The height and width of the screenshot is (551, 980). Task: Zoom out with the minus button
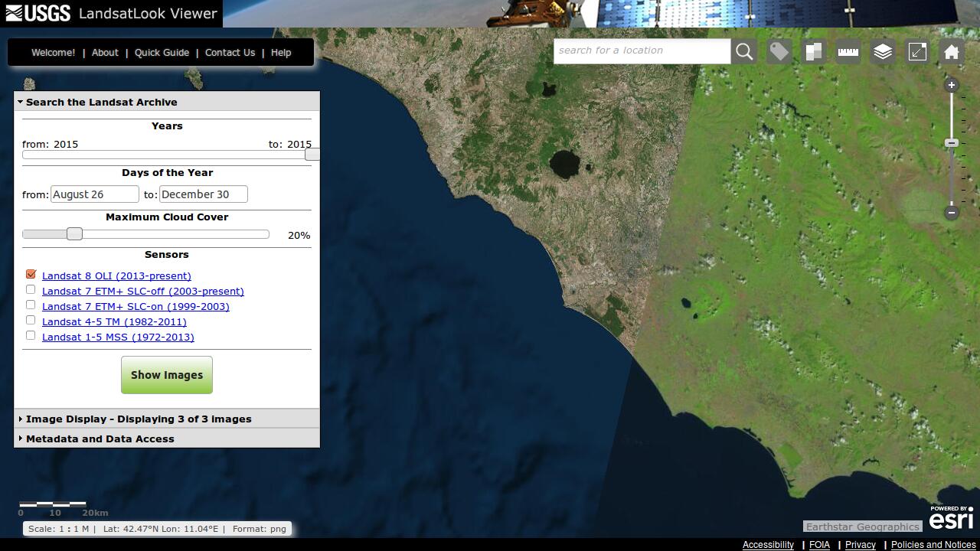tap(952, 212)
